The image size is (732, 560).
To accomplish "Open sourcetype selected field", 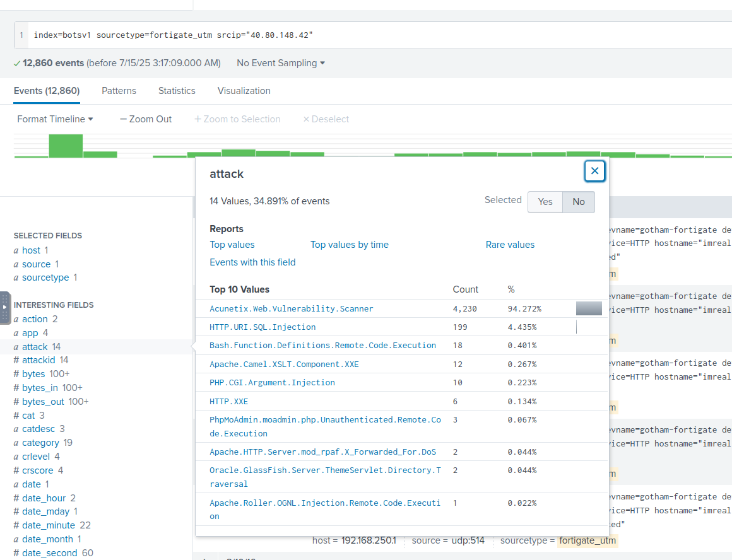I will (x=45, y=277).
